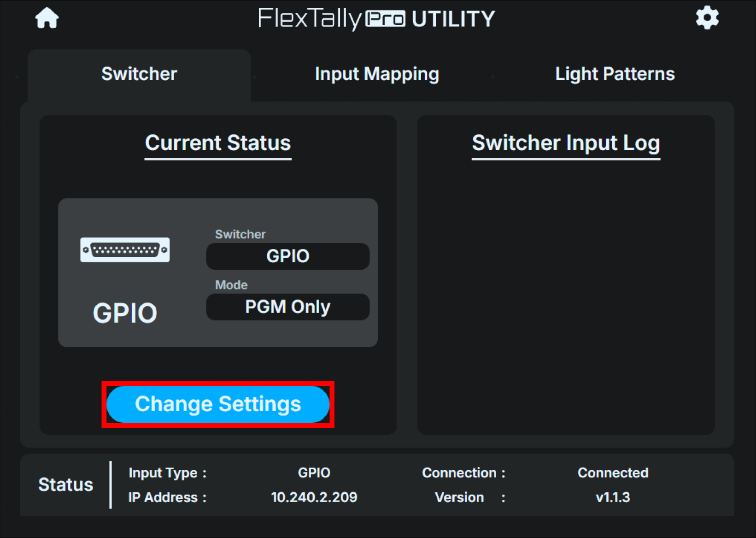Open the settings gear icon
Screen dimensions: 756x538
tap(707, 18)
